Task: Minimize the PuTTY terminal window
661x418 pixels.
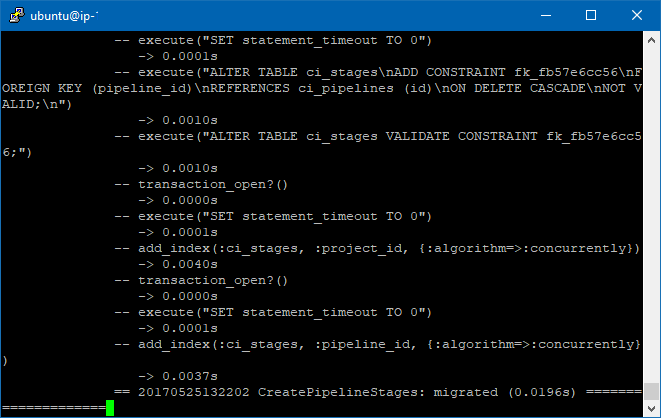Action: (x=546, y=15)
